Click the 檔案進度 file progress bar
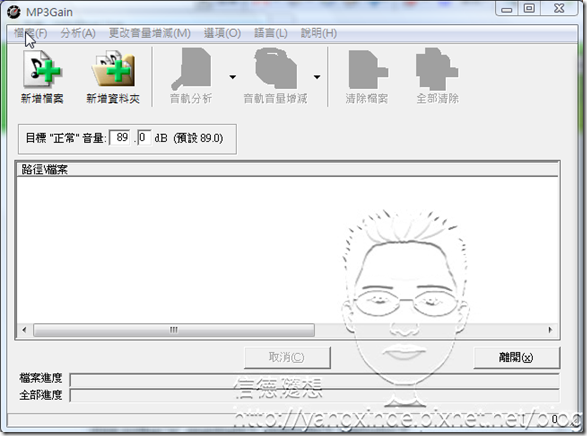587x436 pixels. pyautogui.click(x=314, y=380)
